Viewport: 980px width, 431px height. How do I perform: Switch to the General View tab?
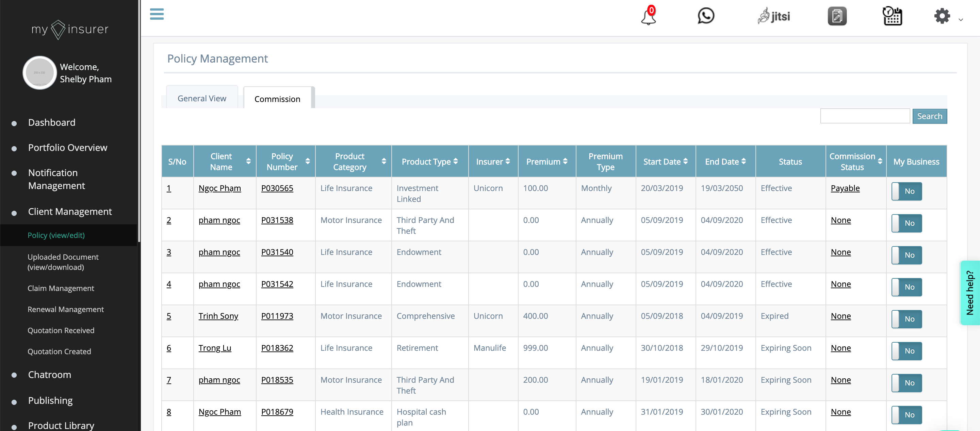tap(202, 99)
